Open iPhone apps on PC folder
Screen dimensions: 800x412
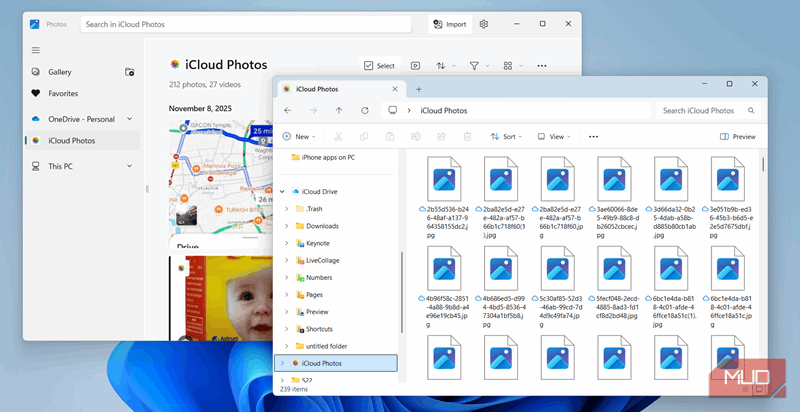click(323, 158)
